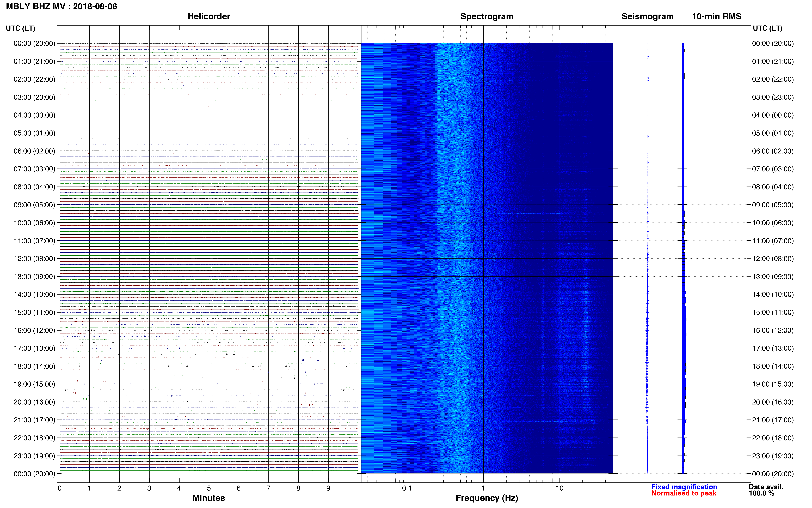812x508 pixels.
Task: Click '09:00 (05:00)' on the RMS-side time axis
Action: pos(773,205)
